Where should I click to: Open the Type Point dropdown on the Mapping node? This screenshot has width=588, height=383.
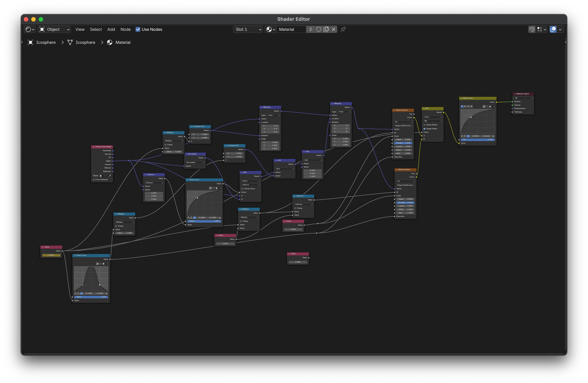(x=274, y=115)
